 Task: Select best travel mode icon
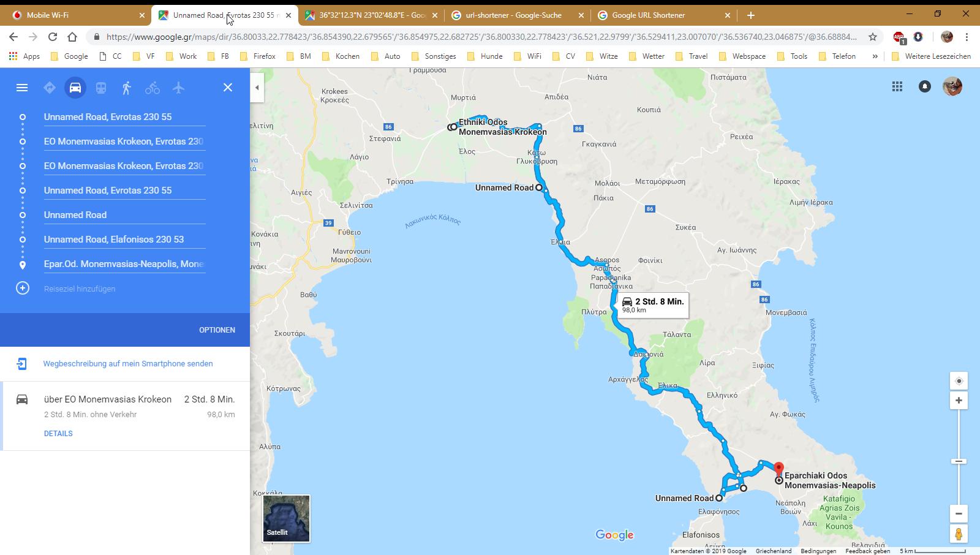coord(50,88)
